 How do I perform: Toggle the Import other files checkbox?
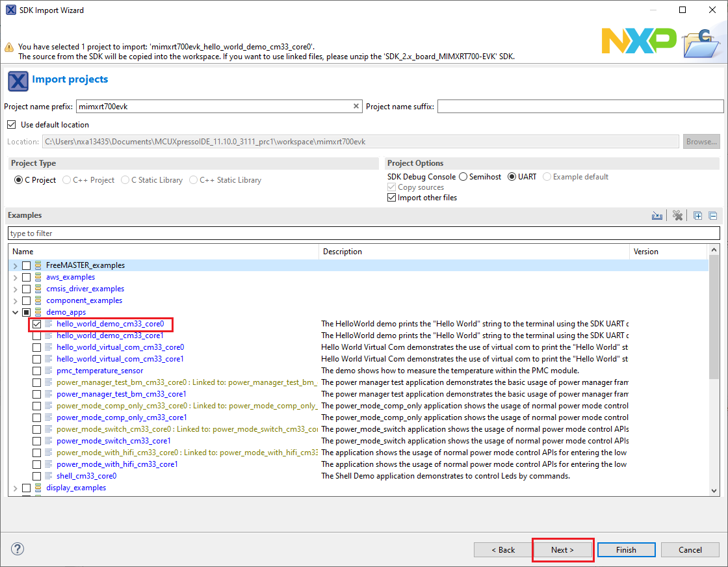[391, 198]
